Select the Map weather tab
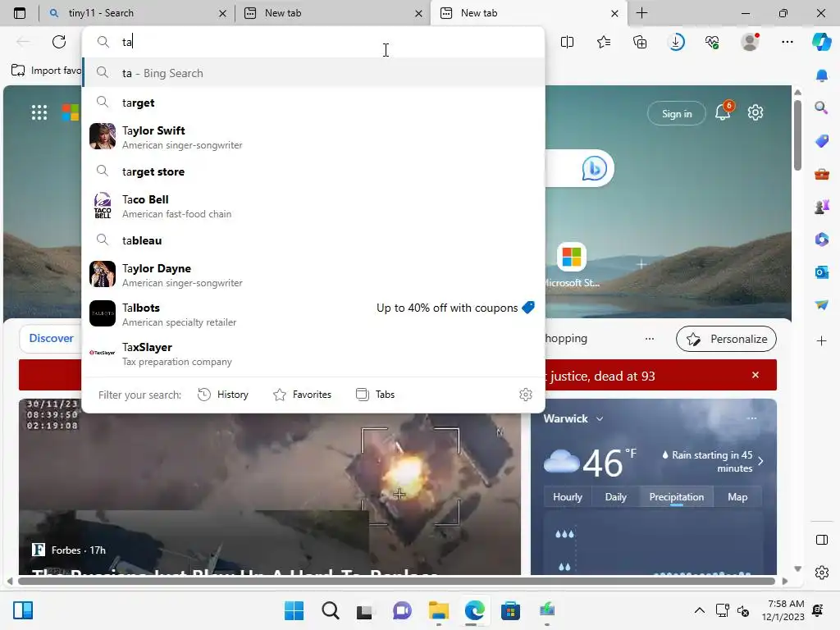Image resolution: width=840 pixels, height=630 pixels. click(737, 497)
